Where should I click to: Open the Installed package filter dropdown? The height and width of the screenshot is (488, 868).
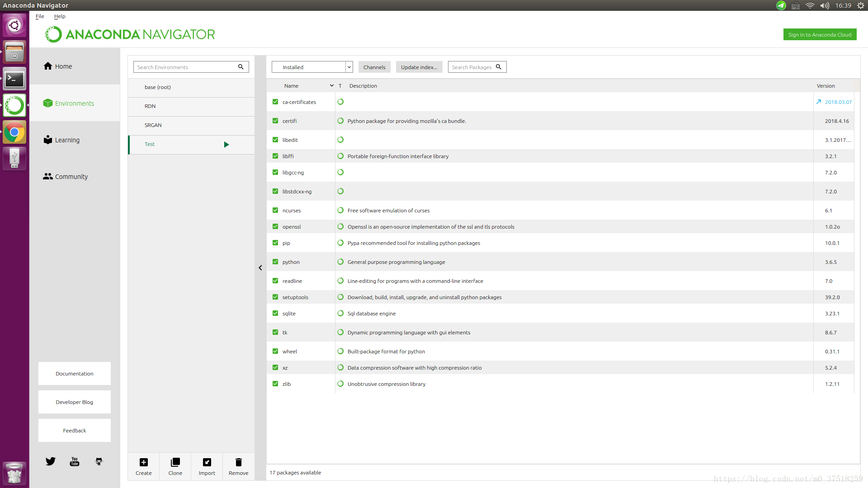312,67
